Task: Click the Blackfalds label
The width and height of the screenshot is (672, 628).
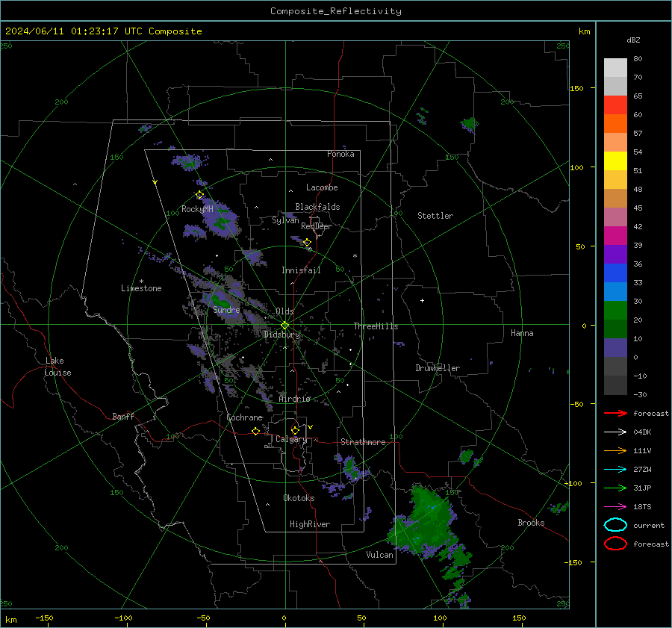Action: pyautogui.click(x=317, y=207)
